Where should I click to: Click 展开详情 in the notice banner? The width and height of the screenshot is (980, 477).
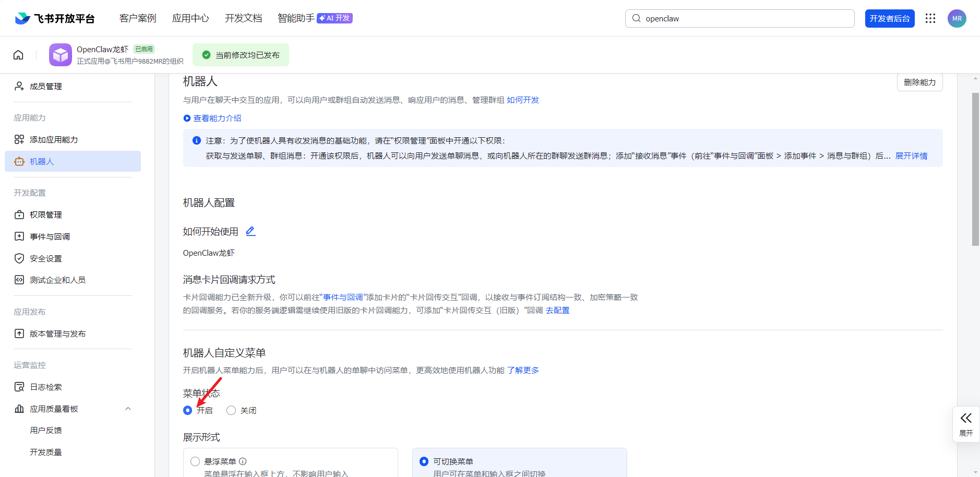pyautogui.click(x=912, y=156)
